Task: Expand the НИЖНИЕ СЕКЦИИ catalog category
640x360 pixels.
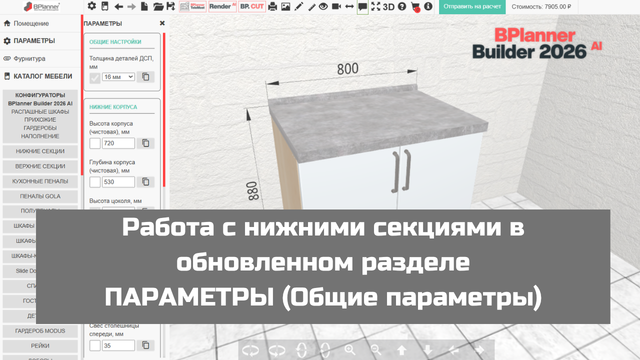Action: pos(40,151)
